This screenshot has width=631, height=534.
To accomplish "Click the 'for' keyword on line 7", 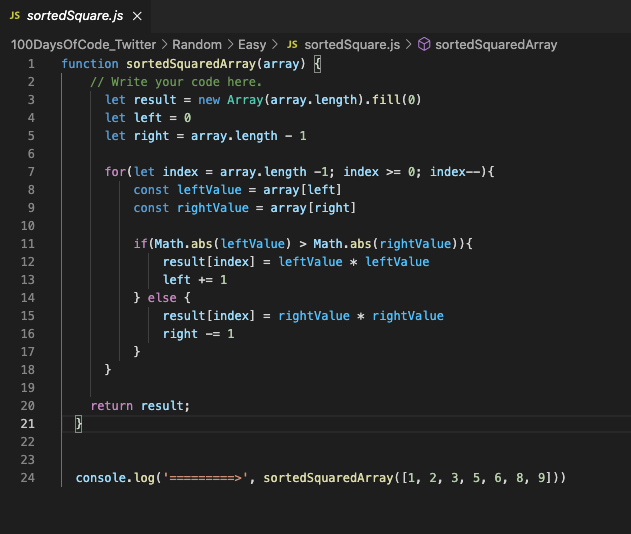I will (115, 172).
